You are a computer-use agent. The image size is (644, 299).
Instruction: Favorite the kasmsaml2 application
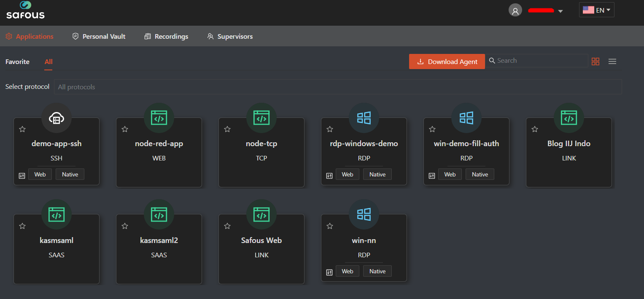point(125,226)
